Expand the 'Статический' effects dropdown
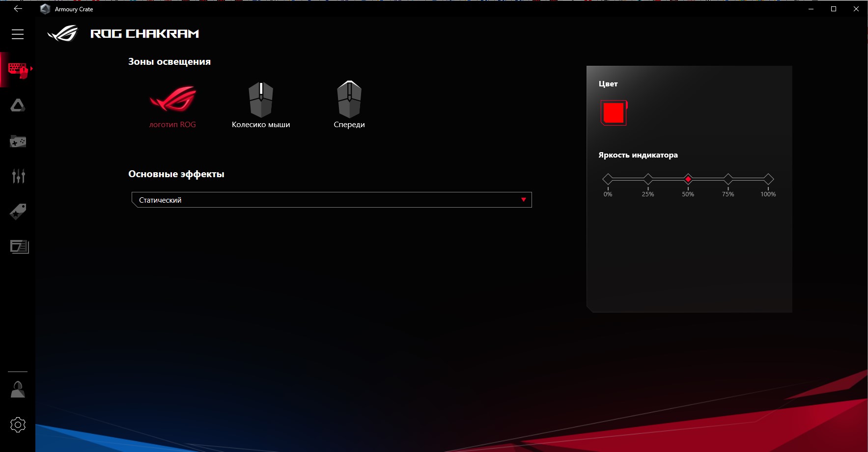The width and height of the screenshot is (868, 452). [332, 200]
